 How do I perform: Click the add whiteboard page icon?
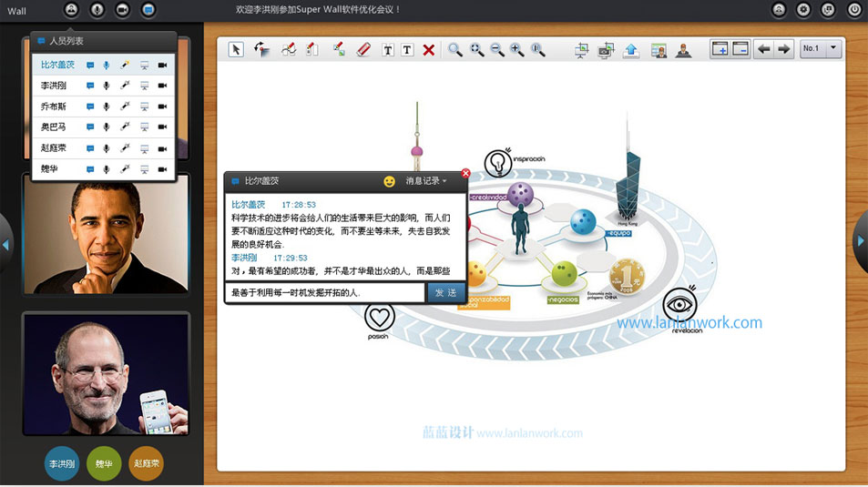click(720, 49)
